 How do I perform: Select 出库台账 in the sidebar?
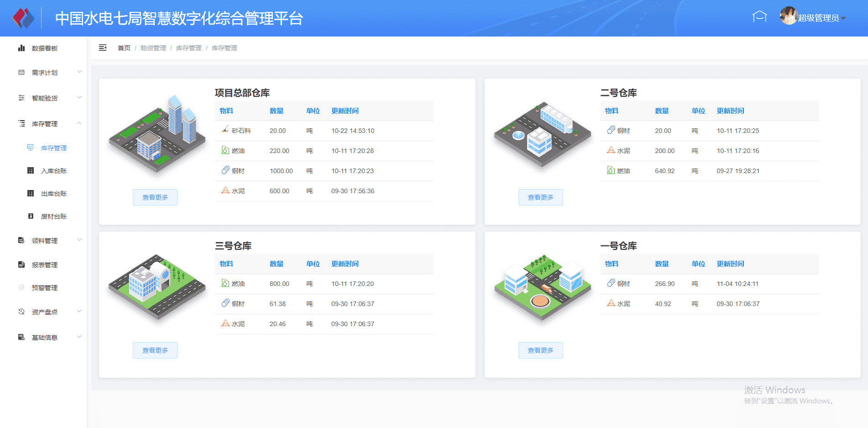(54, 194)
